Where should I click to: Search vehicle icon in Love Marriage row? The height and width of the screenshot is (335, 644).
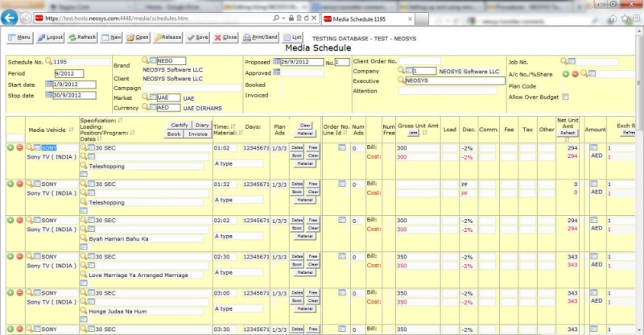coord(30,256)
